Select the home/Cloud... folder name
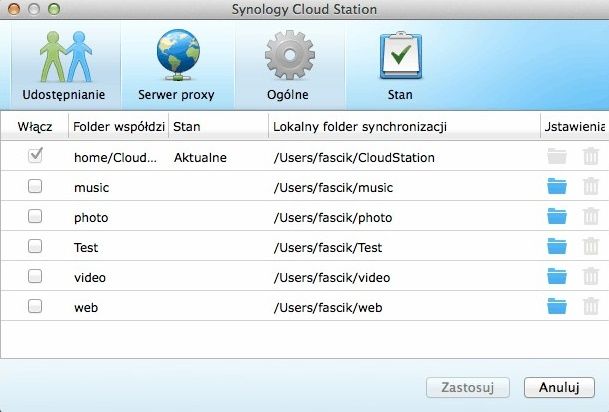This screenshot has height=412, width=609. 115,158
